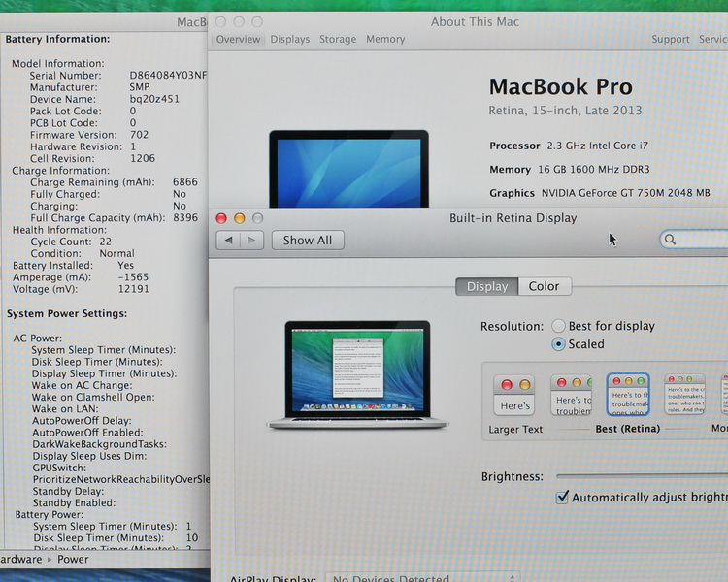Click Full Charge Capacity value 8396
Image resolution: width=728 pixels, height=582 pixels.
pyautogui.click(x=185, y=217)
